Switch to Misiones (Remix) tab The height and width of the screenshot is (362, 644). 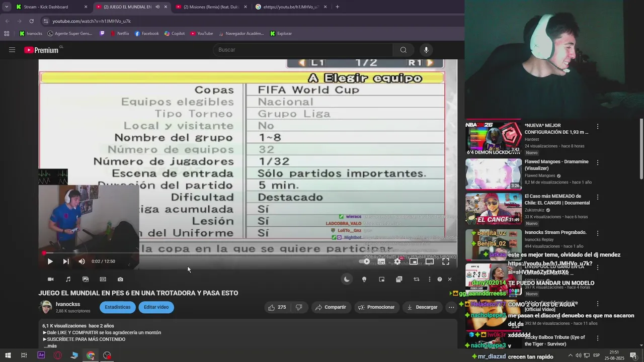click(x=212, y=7)
